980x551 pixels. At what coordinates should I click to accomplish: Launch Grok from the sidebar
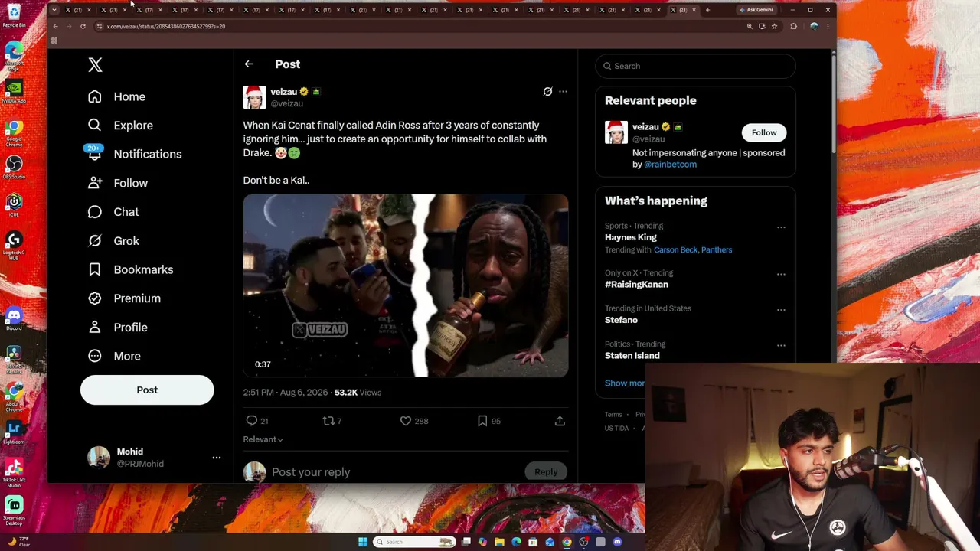click(113, 241)
